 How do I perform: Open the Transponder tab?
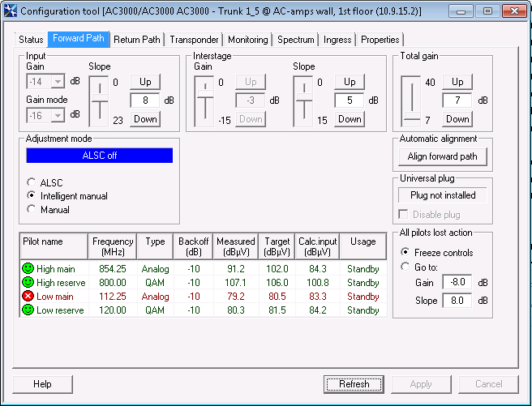(x=194, y=40)
